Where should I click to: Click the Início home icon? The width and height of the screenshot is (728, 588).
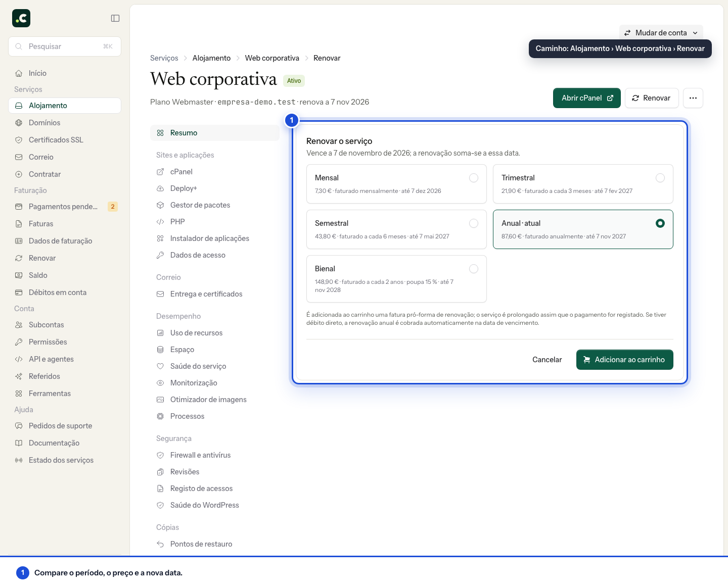(x=19, y=73)
